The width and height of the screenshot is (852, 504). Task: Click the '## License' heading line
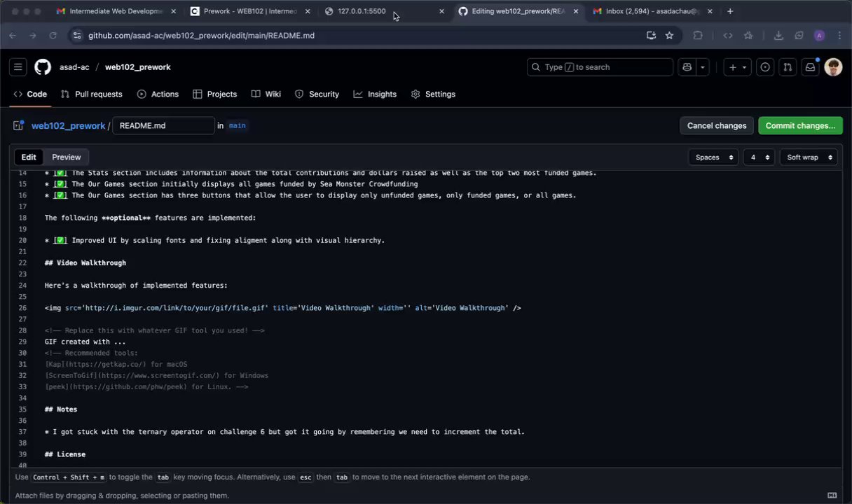(x=65, y=455)
